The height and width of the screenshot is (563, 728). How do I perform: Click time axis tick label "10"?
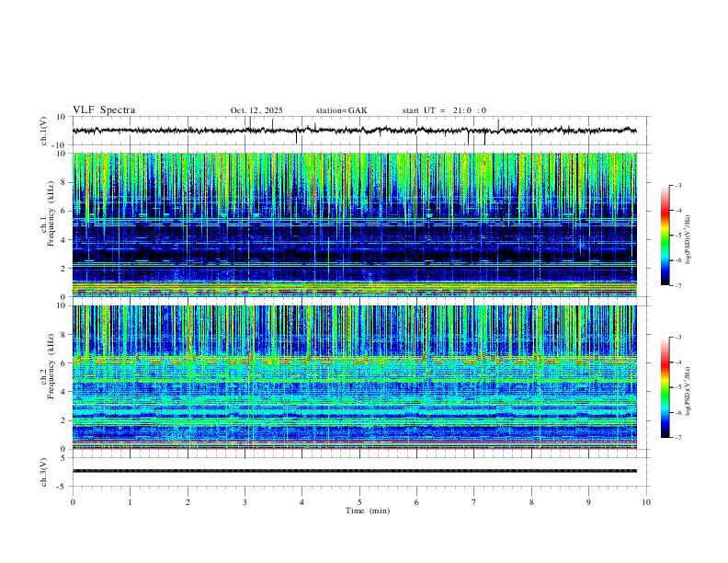click(646, 502)
